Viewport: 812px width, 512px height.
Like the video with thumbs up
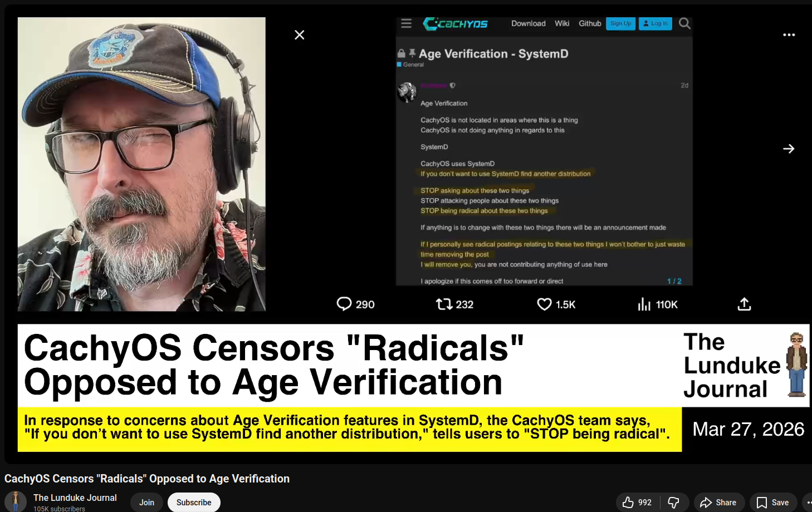click(x=637, y=502)
